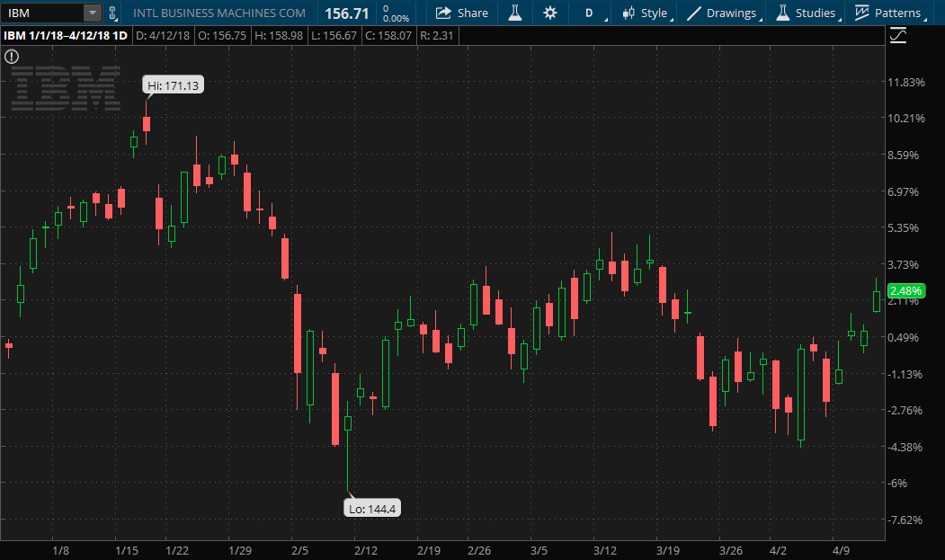Viewport: 945px width, 560px height.
Task: Click the 2/5 date label
Action: coord(299,550)
